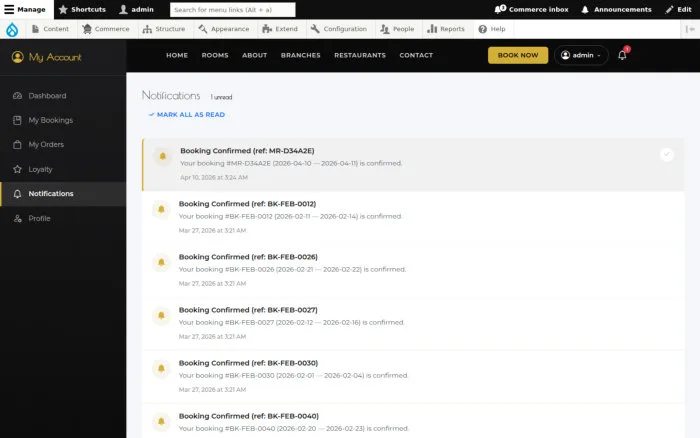Open Booking Confirmed (ref: BK-FEB-0030) title
This screenshot has width=700, height=438.
pos(249,363)
